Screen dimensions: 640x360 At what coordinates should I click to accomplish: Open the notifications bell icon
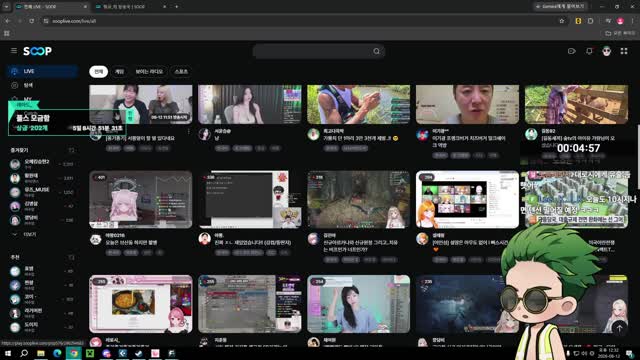coord(589,51)
